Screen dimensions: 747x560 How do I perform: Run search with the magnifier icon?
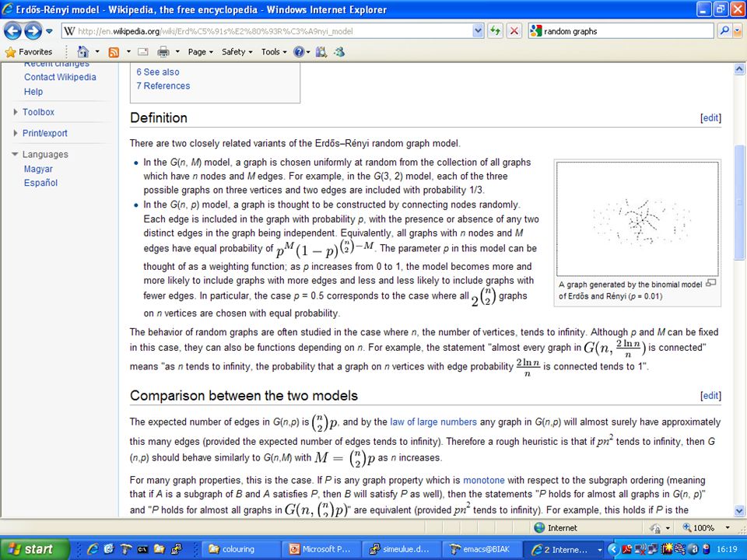click(724, 31)
